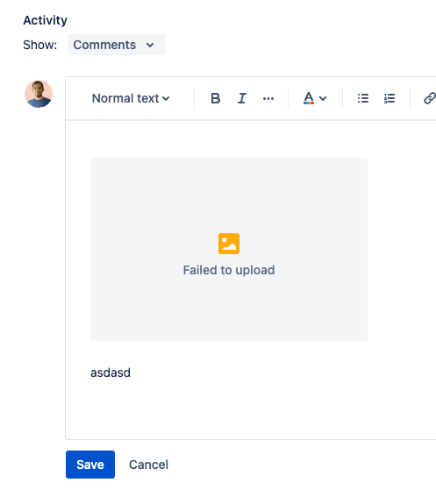436x504 pixels.
Task: Click the Show: label
Action: (x=39, y=45)
